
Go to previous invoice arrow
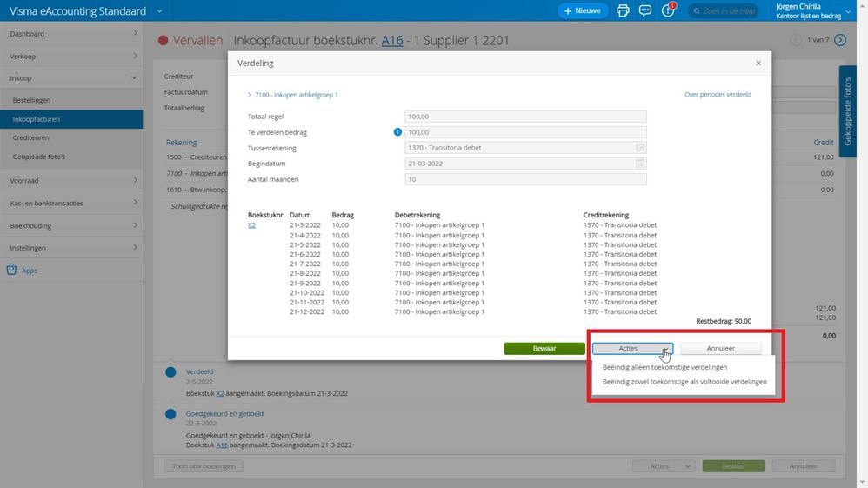coord(796,40)
